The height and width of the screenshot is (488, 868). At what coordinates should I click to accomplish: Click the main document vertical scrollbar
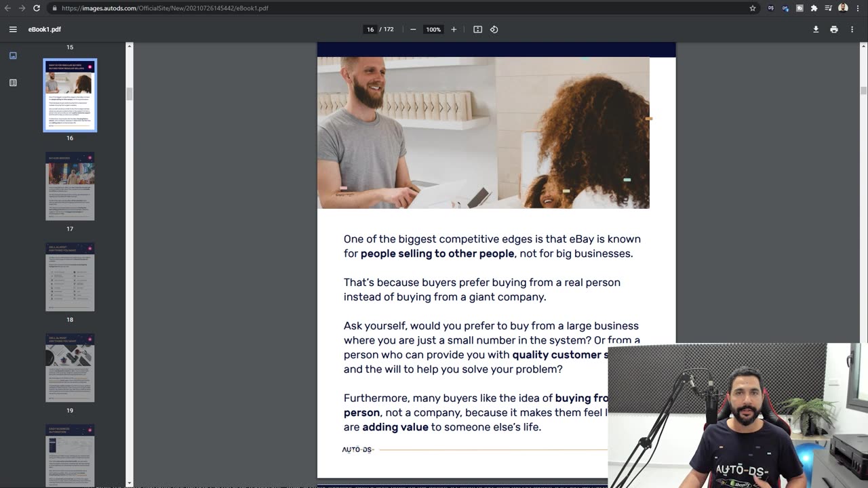pyautogui.click(x=863, y=91)
